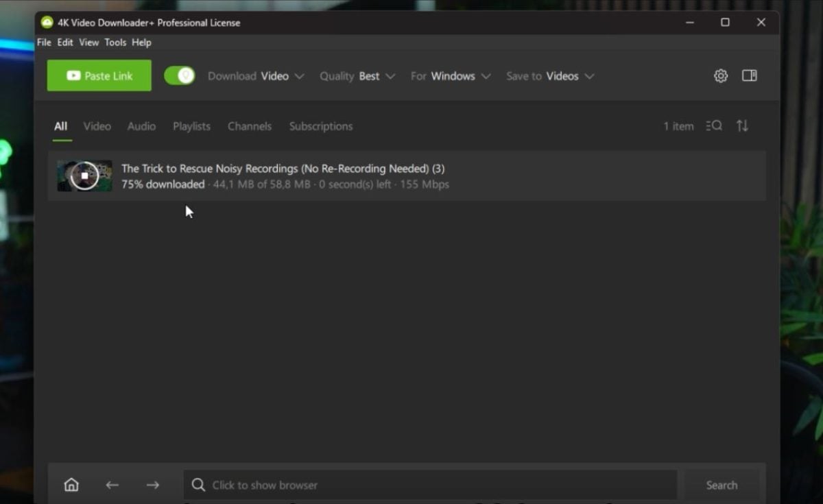Click the browser back arrow
The width and height of the screenshot is (823, 504).
(x=112, y=485)
